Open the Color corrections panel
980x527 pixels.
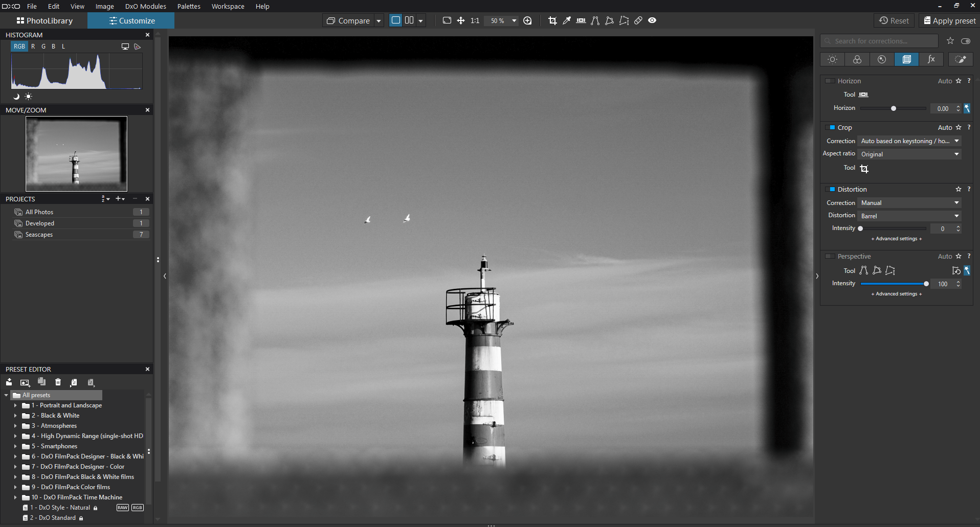pos(857,59)
